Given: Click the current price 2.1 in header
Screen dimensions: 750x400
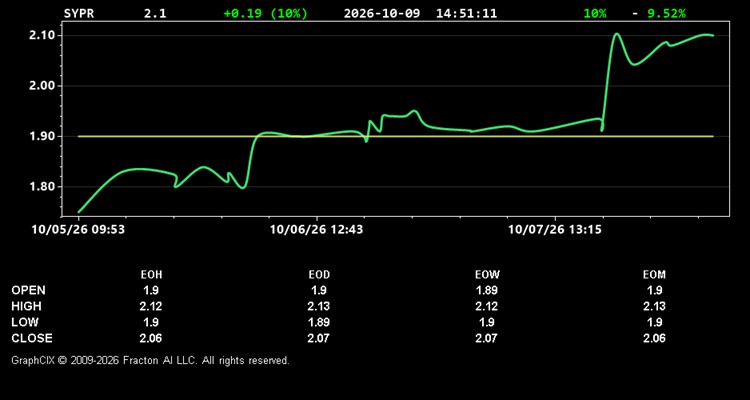Looking at the screenshot, I should click(x=155, y=13).
